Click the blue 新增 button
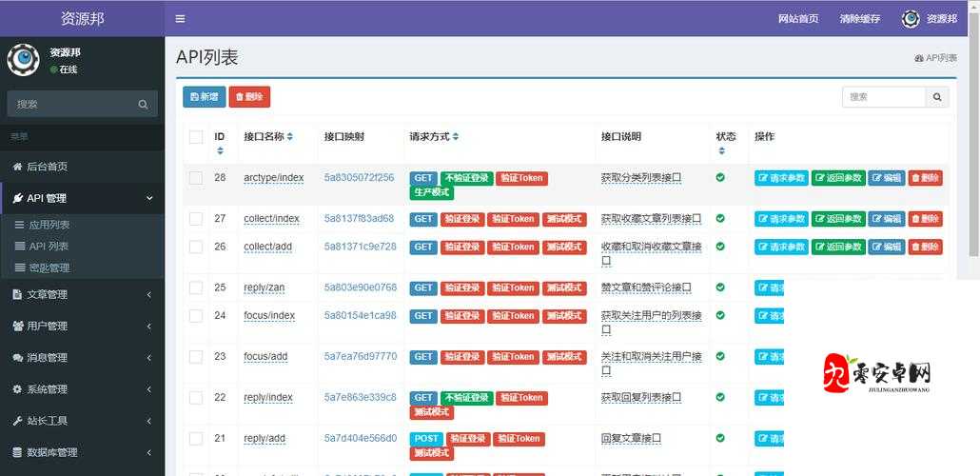 coord(205,97)
